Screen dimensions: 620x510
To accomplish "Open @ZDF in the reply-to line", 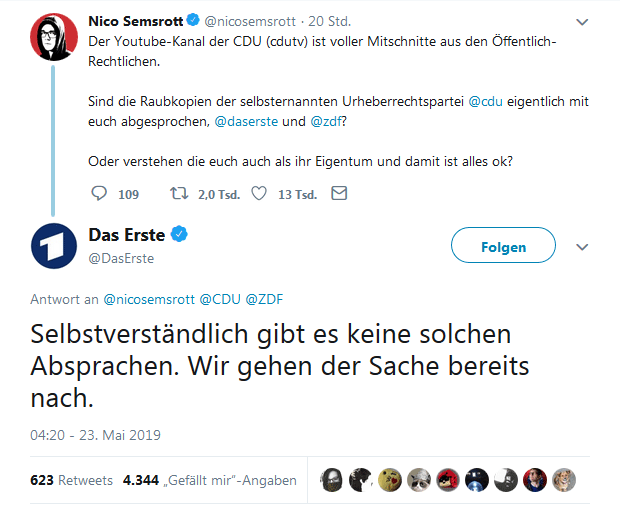I will [265, 299].
